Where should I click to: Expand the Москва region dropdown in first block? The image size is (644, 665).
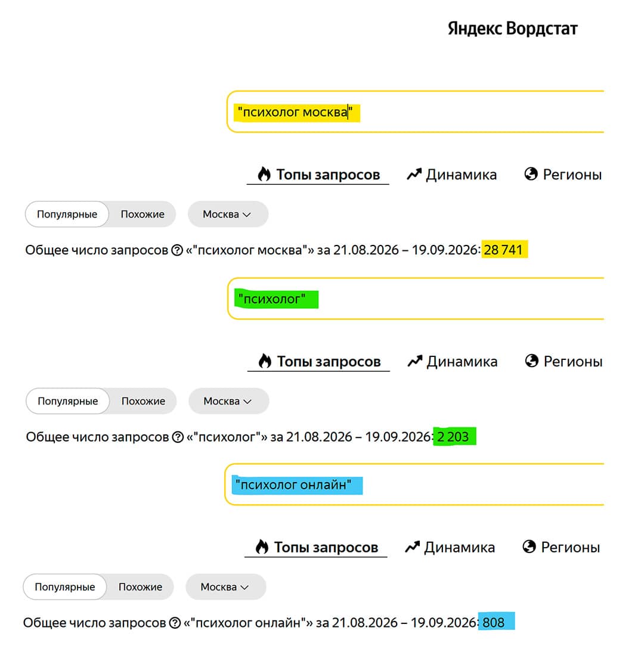coord(228,214)
